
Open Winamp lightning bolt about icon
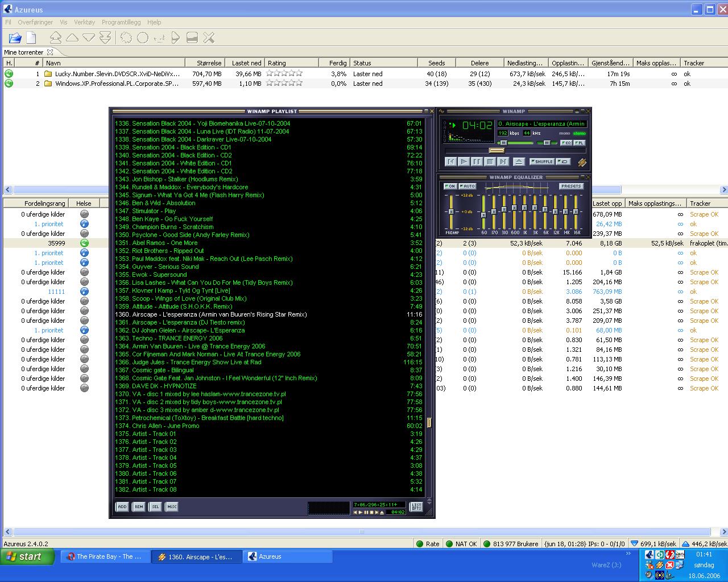pyautogui.click(x=582, y=162)
